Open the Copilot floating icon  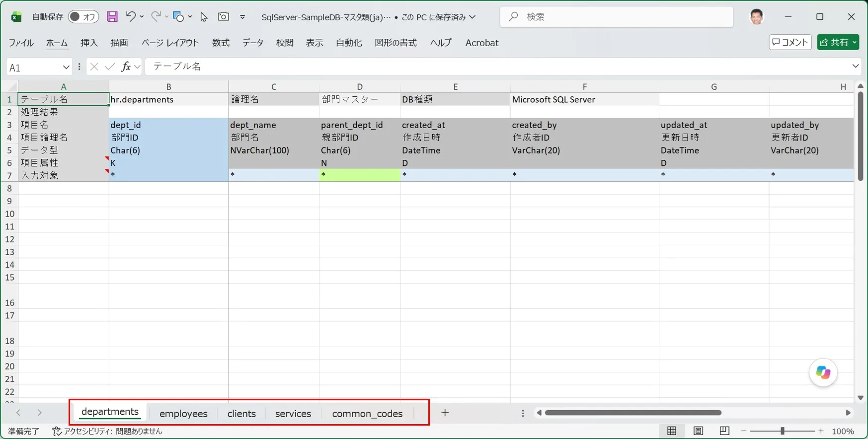tap(823, 372)
